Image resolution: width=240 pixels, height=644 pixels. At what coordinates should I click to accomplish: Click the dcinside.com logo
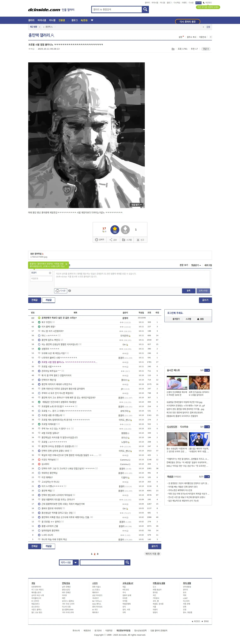44,10
